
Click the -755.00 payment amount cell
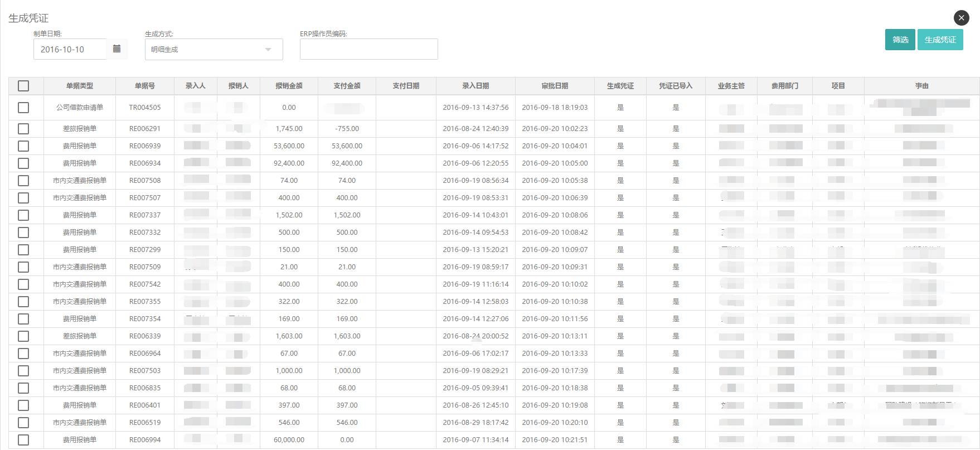click(x=347, y=129)
